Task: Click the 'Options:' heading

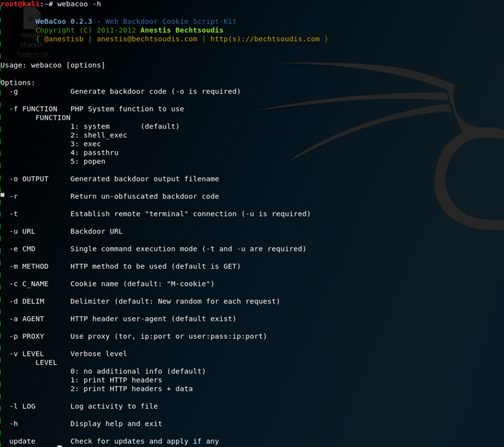Action: pyautogui.click(x=17, y=83)
